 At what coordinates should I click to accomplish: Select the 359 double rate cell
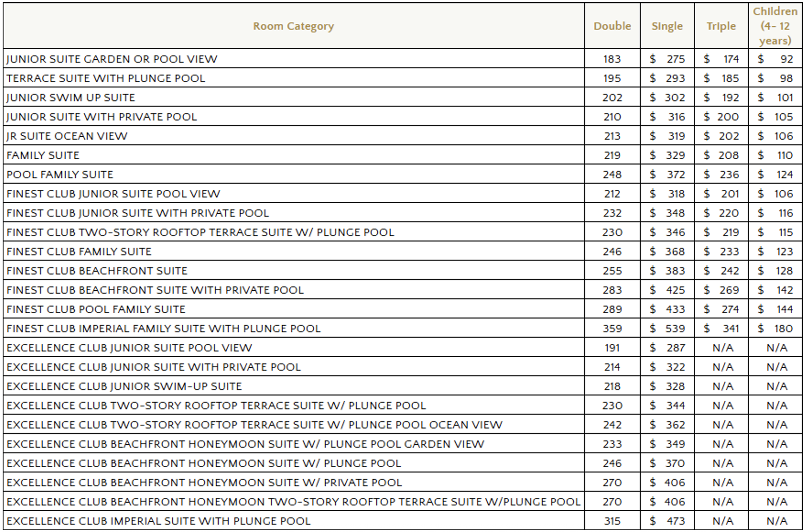(612, 329)
